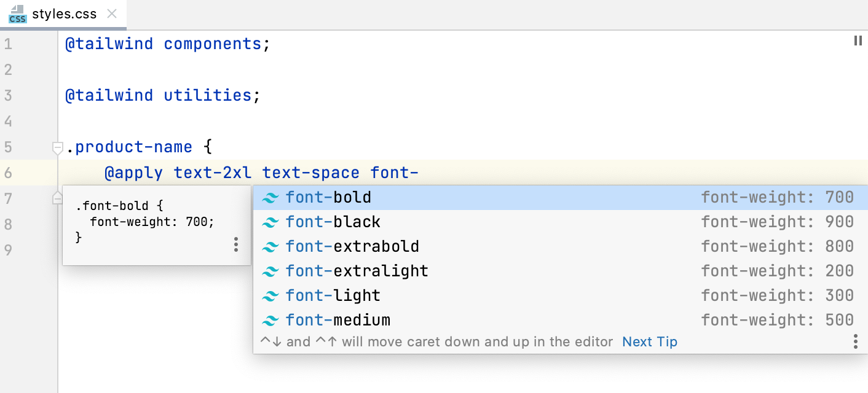Screen dimensions: 868x393
Task: Click the font-weight: 900 hint text
Action: coord(779,222)
